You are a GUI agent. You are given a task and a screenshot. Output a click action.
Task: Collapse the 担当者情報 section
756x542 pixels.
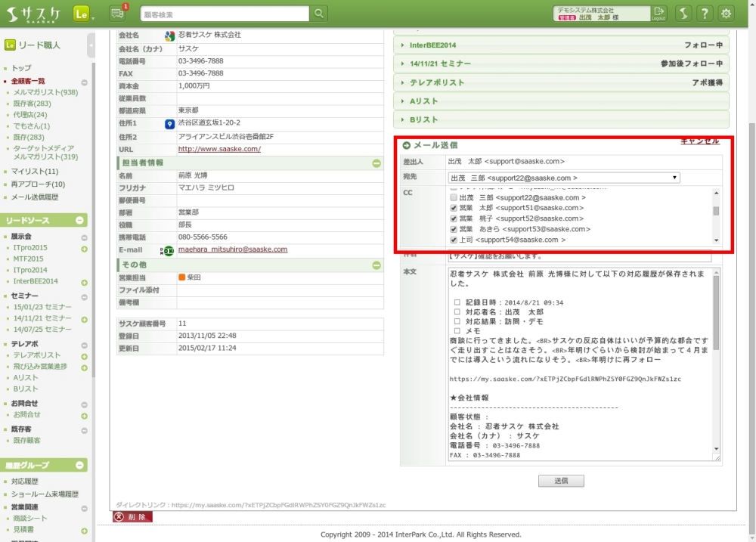(376, 163)
